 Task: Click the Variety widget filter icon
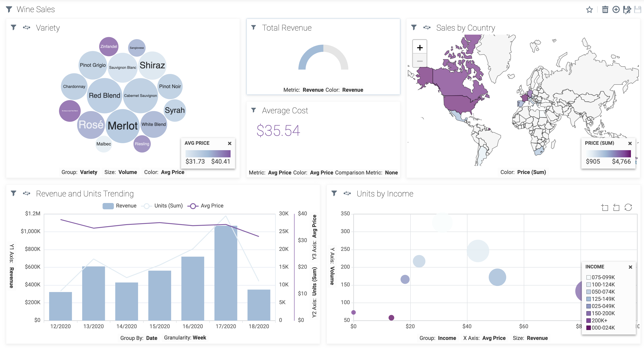[14, 27]
